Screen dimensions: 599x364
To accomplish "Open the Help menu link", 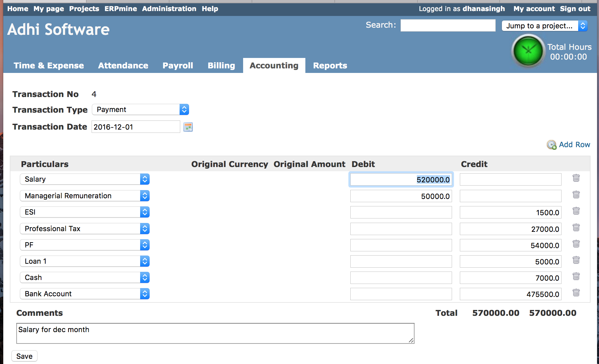I will [210, 9].
